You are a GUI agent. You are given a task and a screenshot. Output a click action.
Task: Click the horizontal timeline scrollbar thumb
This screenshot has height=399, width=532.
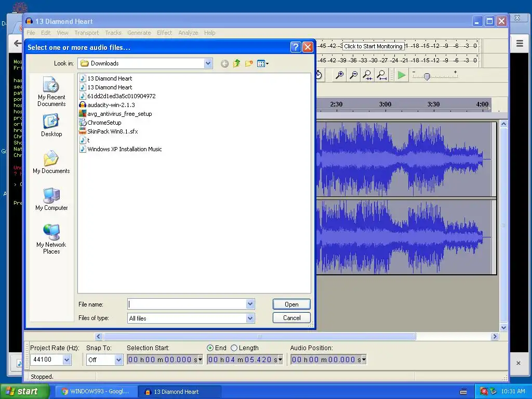[x=260, y=336]
